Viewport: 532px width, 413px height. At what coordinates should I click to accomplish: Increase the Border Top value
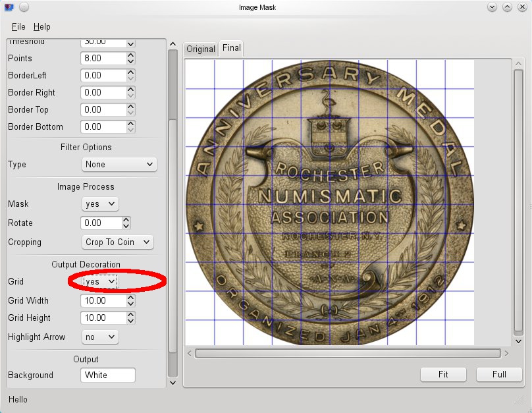click(131, 107)
